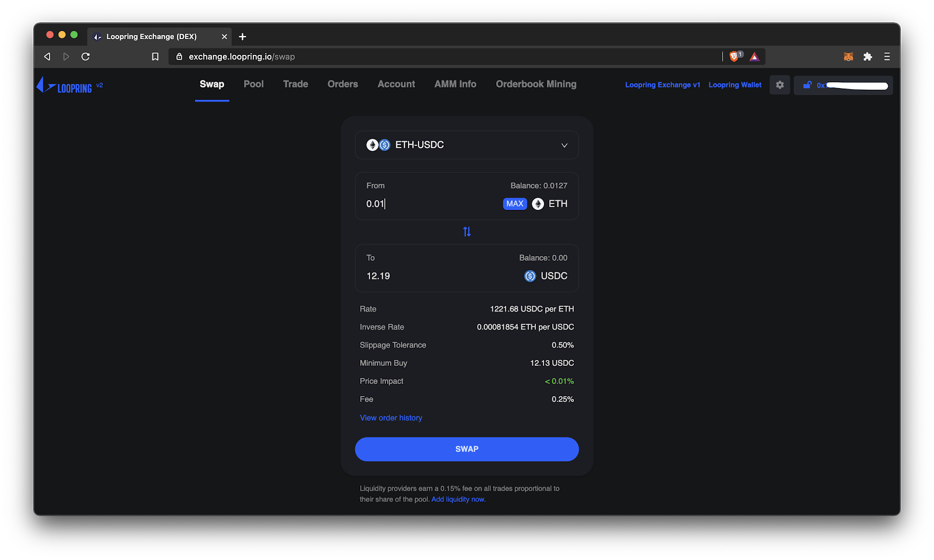Open the Trade tab
934x560 pixels.
pyautogui.click(x=295, y=84)
